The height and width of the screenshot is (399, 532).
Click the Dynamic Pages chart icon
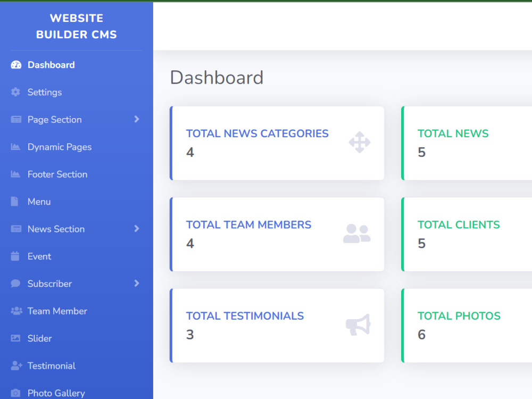pos(15,147)
